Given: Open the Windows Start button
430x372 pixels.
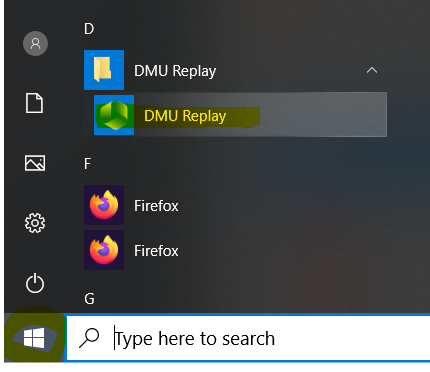Looking at the screenshot, I should point(34,337).
